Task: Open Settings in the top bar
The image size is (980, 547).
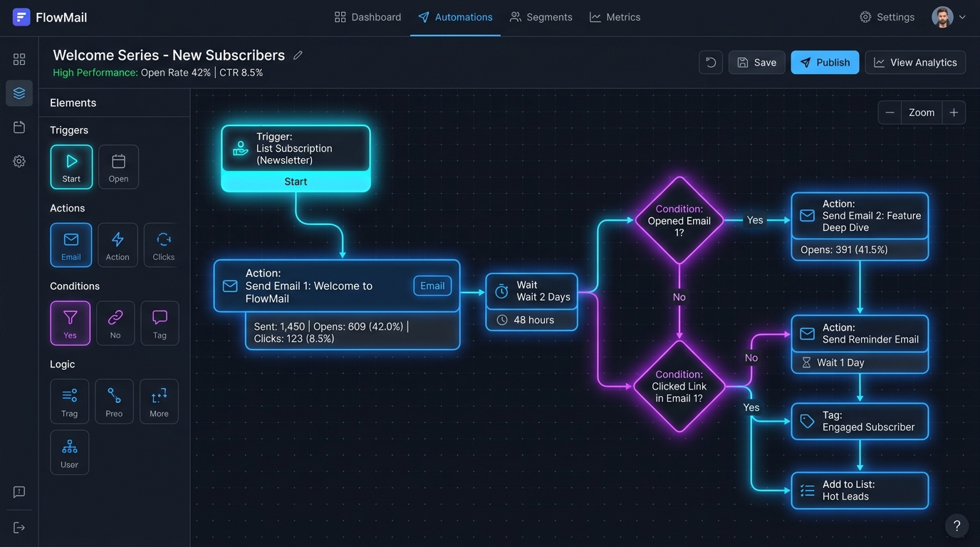Action: pos(887,17)
